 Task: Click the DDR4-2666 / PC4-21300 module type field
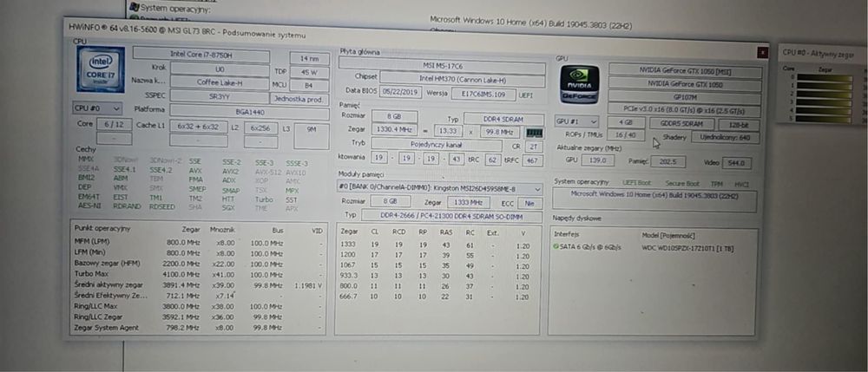coord(451,216)
